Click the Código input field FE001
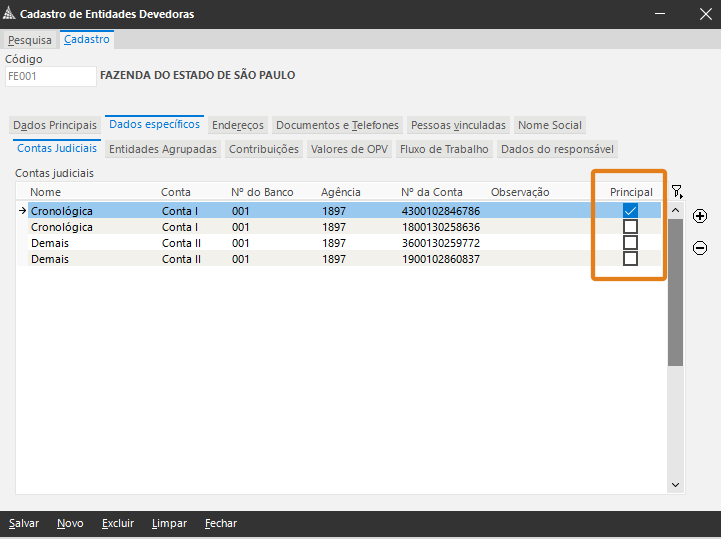 [x=51, y=76]
